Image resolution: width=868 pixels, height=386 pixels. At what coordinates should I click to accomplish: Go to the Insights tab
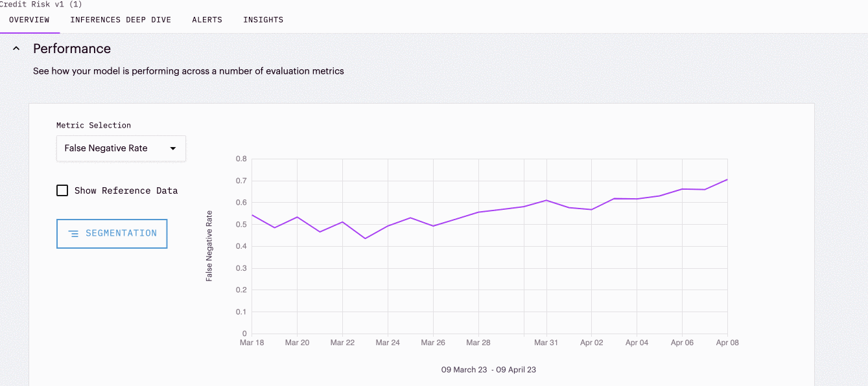coord(263,19)
